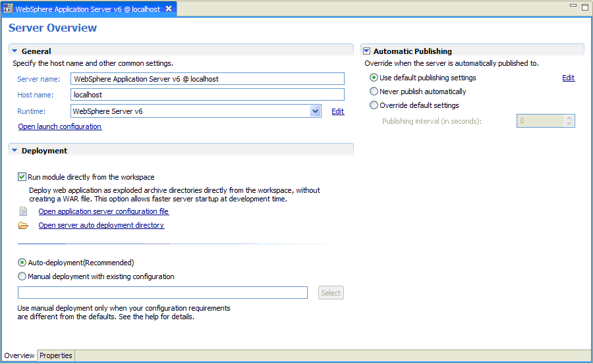Screen dimensions: 593x364
Task: Click the auto deployment folder icon
Action: (x=24, y=225)
